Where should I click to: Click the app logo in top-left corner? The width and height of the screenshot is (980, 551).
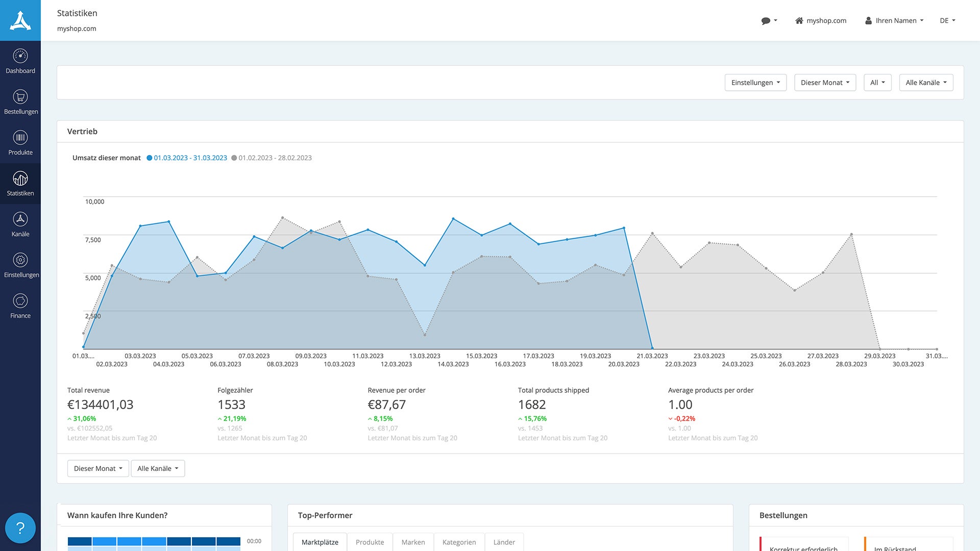click(20, 20)
